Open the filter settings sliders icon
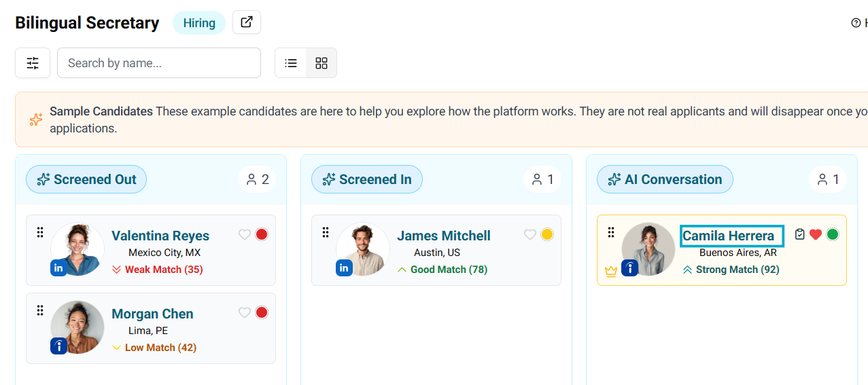This screenshot has height=385, width=868. (x=33, y=63)
